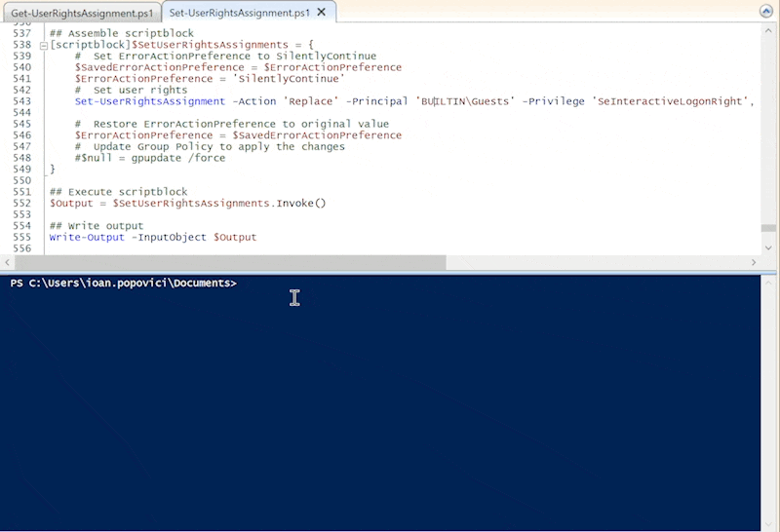The height and width of the screenshot is (532, 780).
Task: Click the script editor vertical scroll up arrow
Action: coord(768,31)
